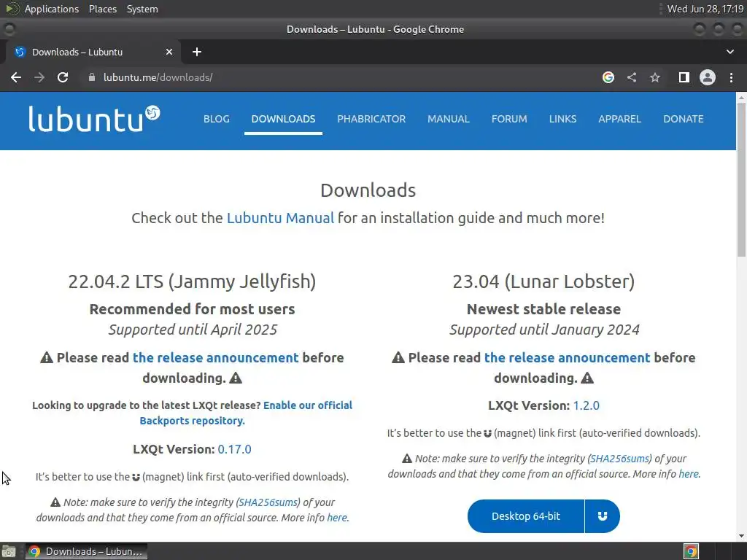Image resolution: width=747 pixels, height=560 pixels.
Task: Click the page vertical scrollbar thumb
Action: (741, 179)
